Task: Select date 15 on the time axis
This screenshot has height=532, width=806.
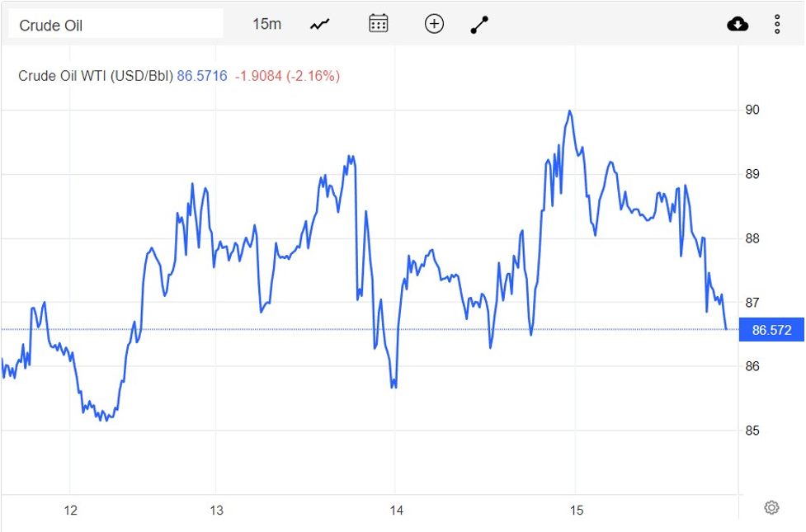Action: coord(577,511)
